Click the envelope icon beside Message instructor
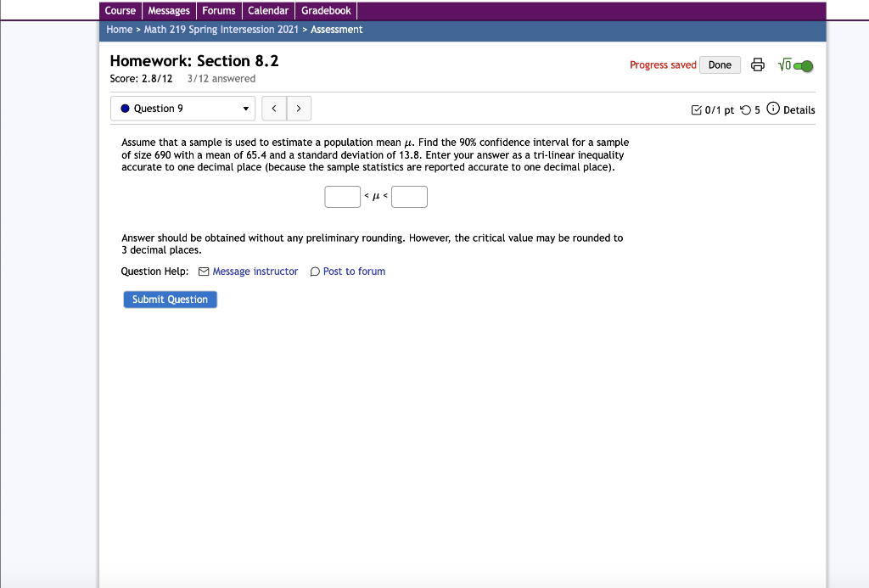Screen dimensions: 869x588 point(204,271)
